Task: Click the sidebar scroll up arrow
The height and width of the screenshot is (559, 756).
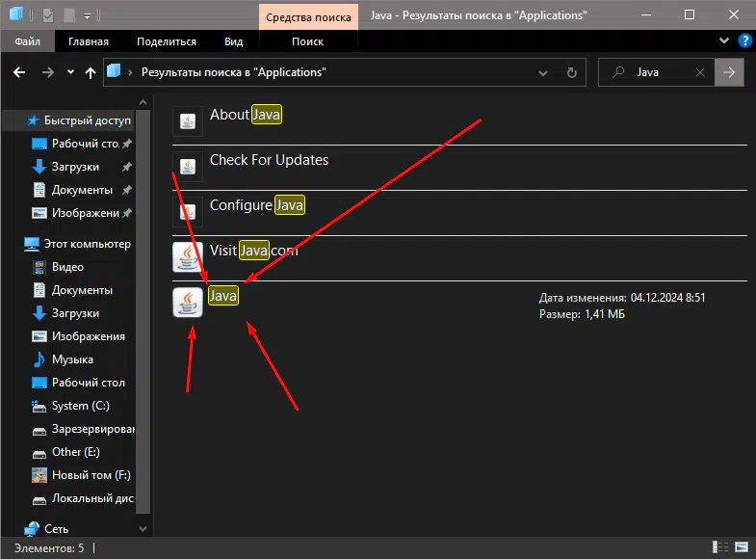Action: (143, 102)
